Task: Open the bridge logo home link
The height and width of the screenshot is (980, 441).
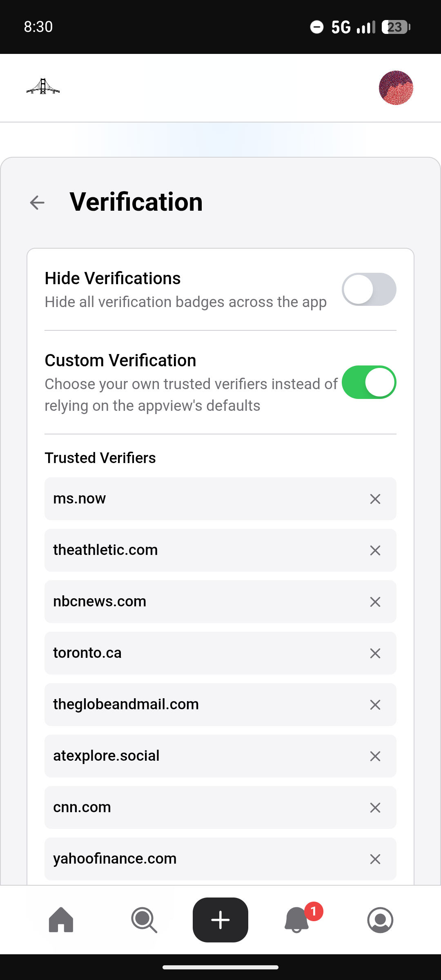Action: pyautogui.click(x=43, y=87)
